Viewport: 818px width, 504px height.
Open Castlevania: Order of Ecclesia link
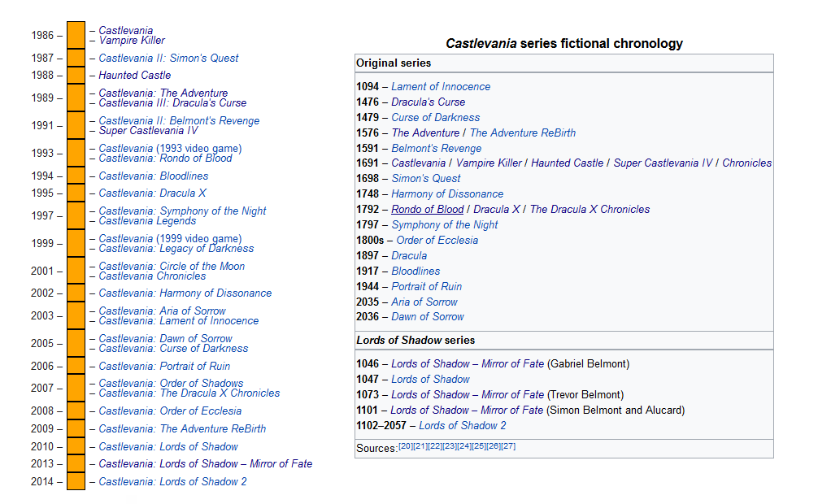point(170,411)
